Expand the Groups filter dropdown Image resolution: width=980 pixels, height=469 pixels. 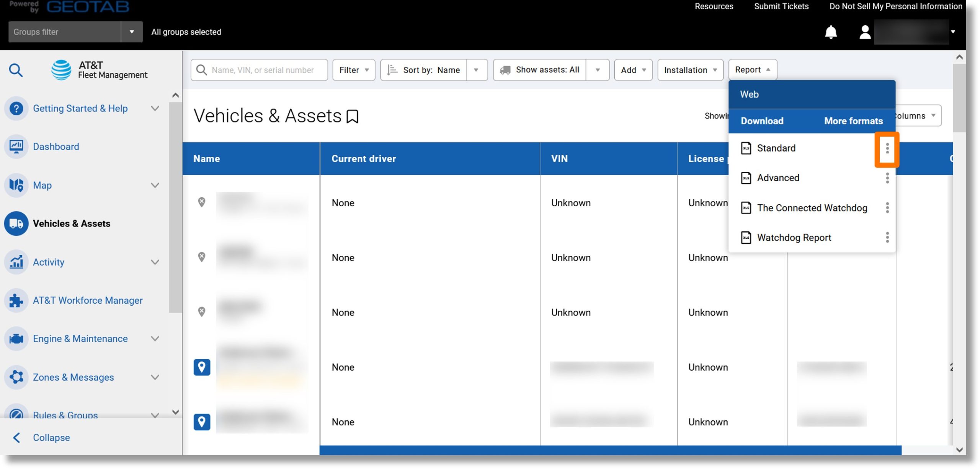131,31
